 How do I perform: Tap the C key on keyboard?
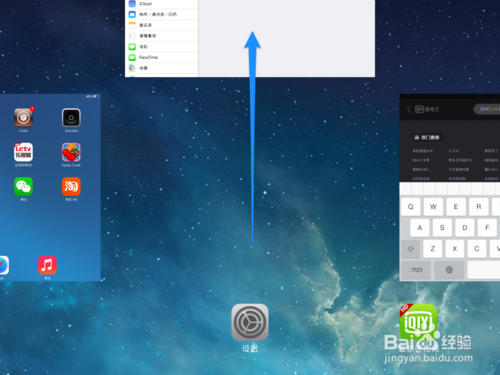(x=477, y=249)
